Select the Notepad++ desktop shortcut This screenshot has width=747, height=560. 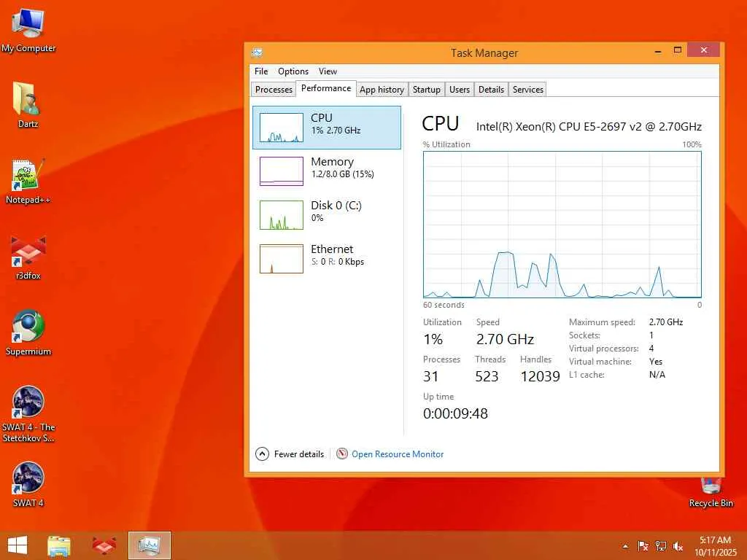[28, 181]
